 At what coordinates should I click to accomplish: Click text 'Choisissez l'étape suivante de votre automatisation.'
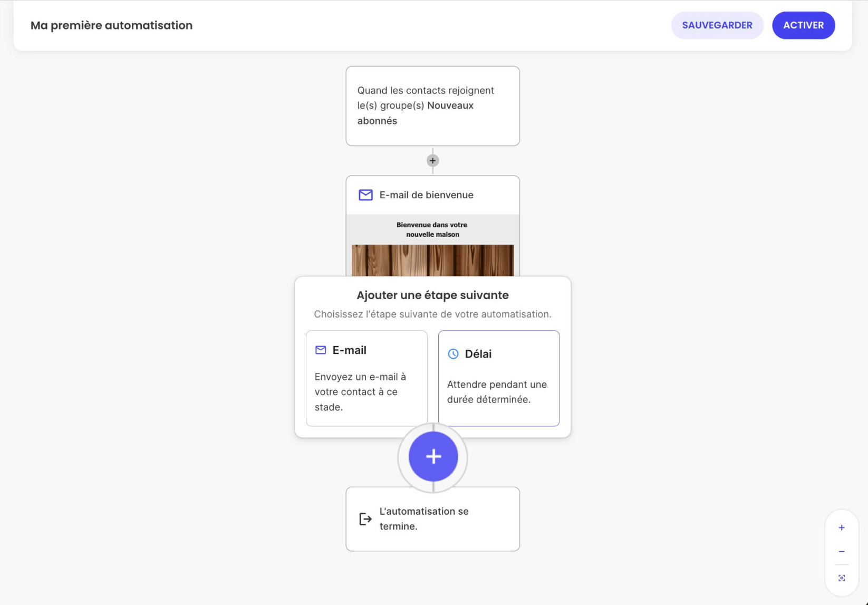432,314
